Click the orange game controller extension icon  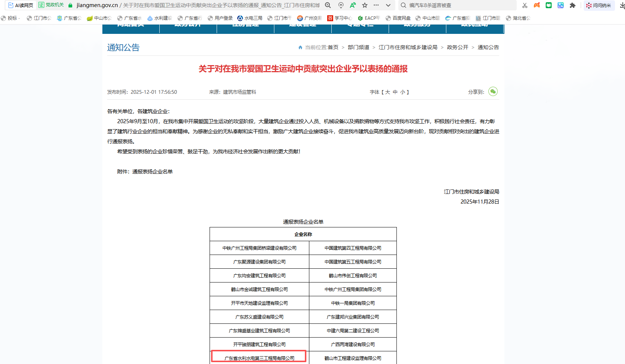(x=537, y=5)
